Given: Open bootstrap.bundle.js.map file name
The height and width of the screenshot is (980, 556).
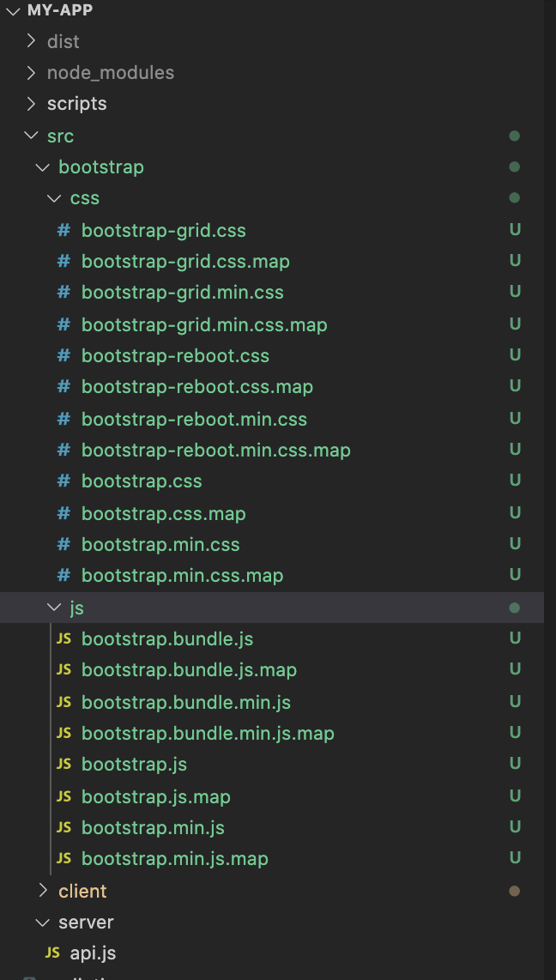Looking at the screenshot, I should (190, 670).
